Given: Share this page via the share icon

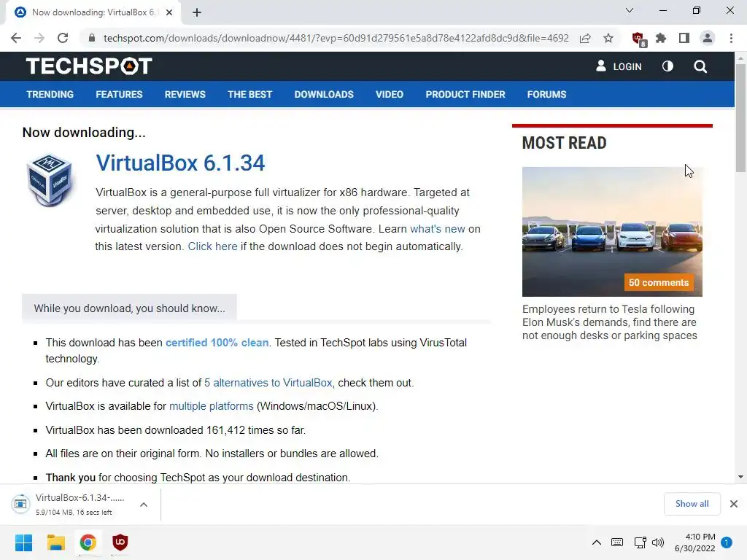Looking at the screenshot, I should coord(585,38).
